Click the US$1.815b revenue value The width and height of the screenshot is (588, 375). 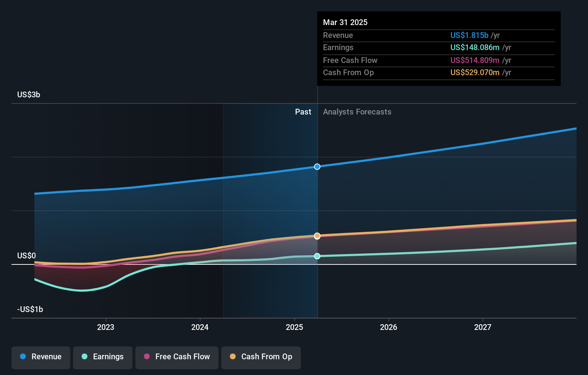pyautogui.click(x=469, y=35)
